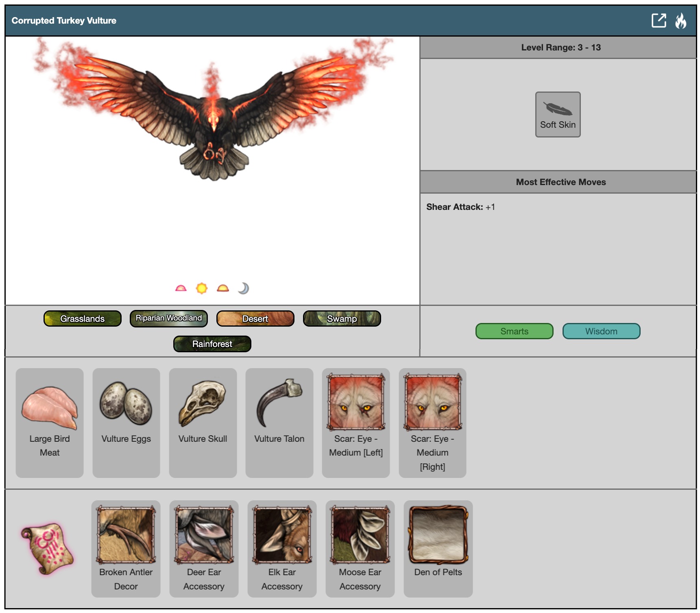
Task: Click the Swamp biome tag
Action: tap(342, 318)
